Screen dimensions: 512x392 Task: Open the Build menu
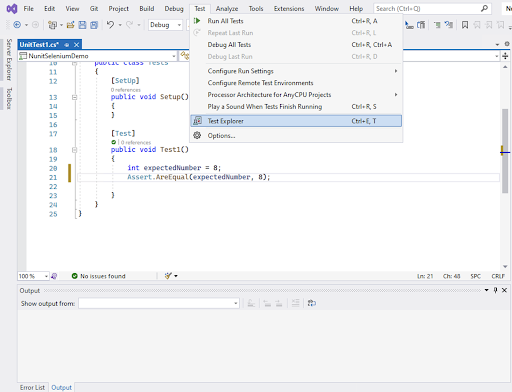coord(147,9)
